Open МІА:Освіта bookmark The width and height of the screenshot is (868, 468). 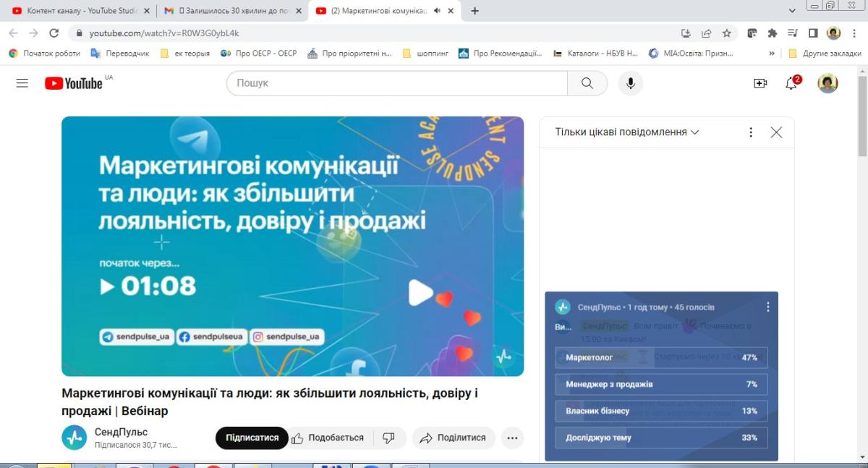click(691, 53)
